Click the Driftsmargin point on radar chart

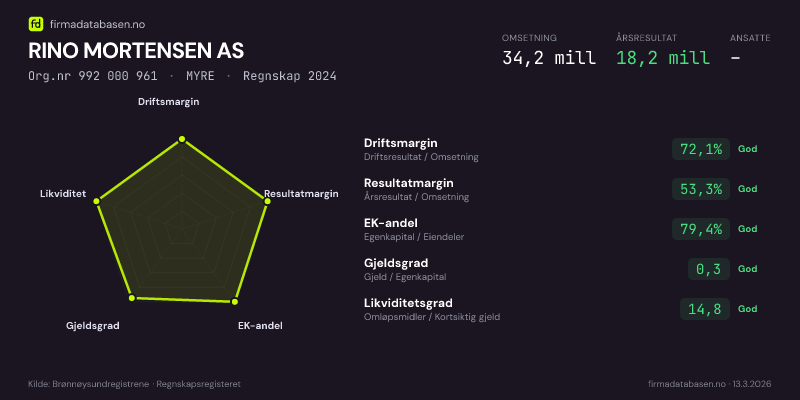pyautogui.click(x=181, y=139)
